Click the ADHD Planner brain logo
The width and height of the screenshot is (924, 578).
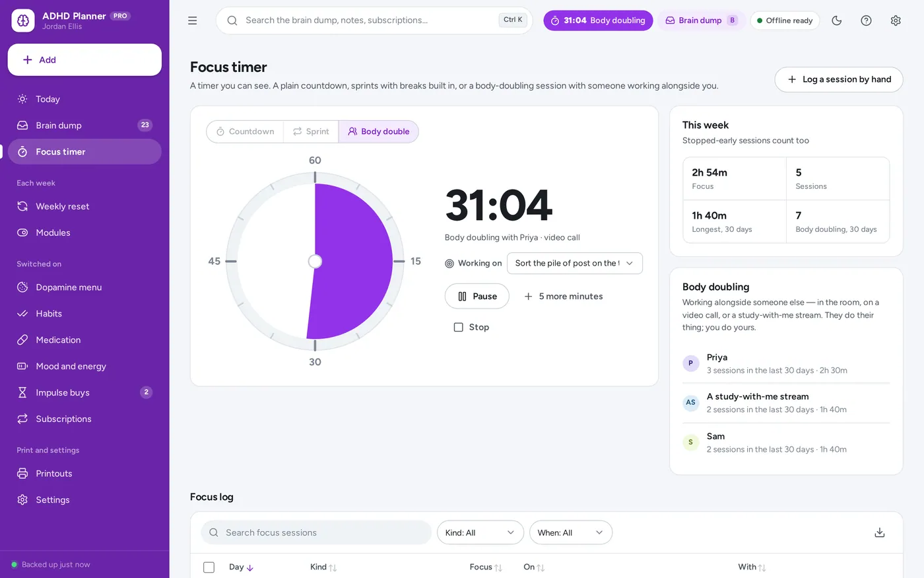(23, 20)
